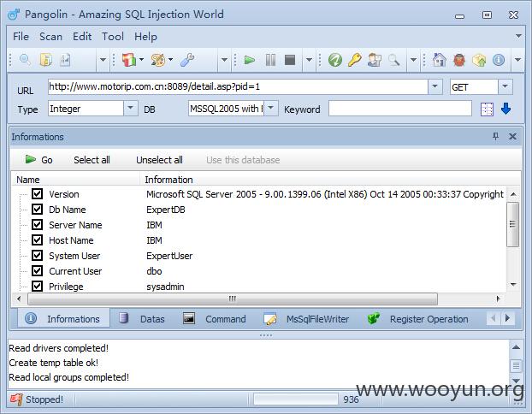Expand overflow arrow after stop icon
The image size is (532, 414).
tap(309, 60)
